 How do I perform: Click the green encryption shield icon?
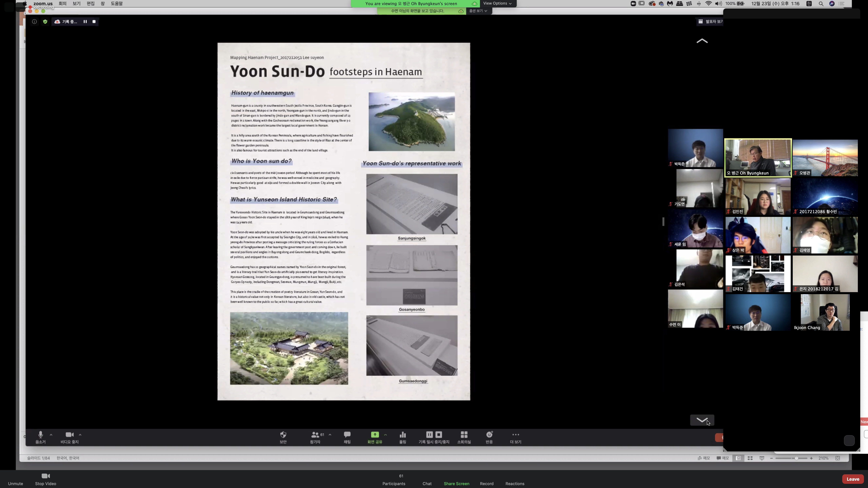45,22
